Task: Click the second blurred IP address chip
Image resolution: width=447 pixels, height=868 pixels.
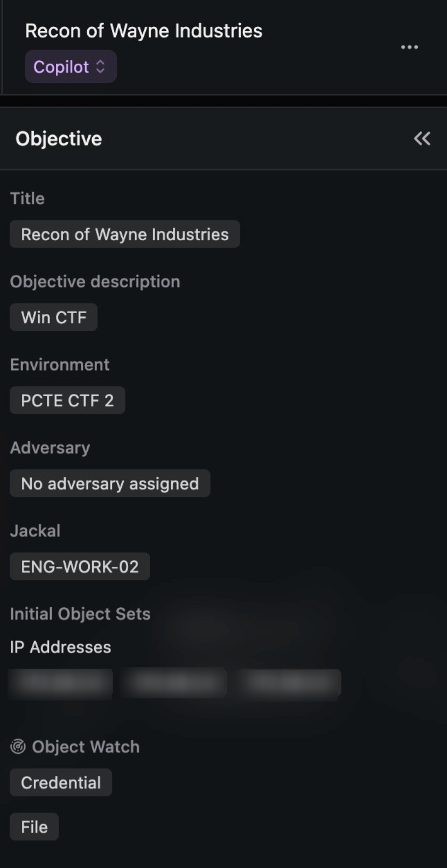Action: click(x=173, y=683)
